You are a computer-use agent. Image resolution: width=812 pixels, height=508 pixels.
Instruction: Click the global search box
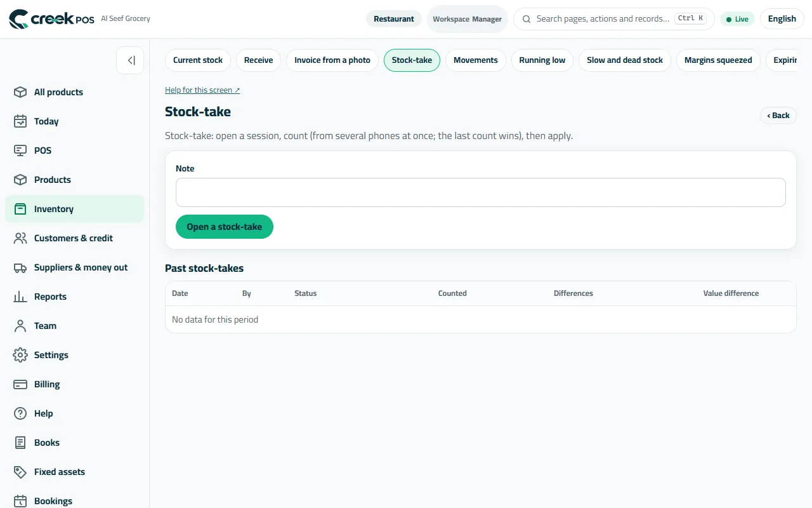click(x=614, y=19)
